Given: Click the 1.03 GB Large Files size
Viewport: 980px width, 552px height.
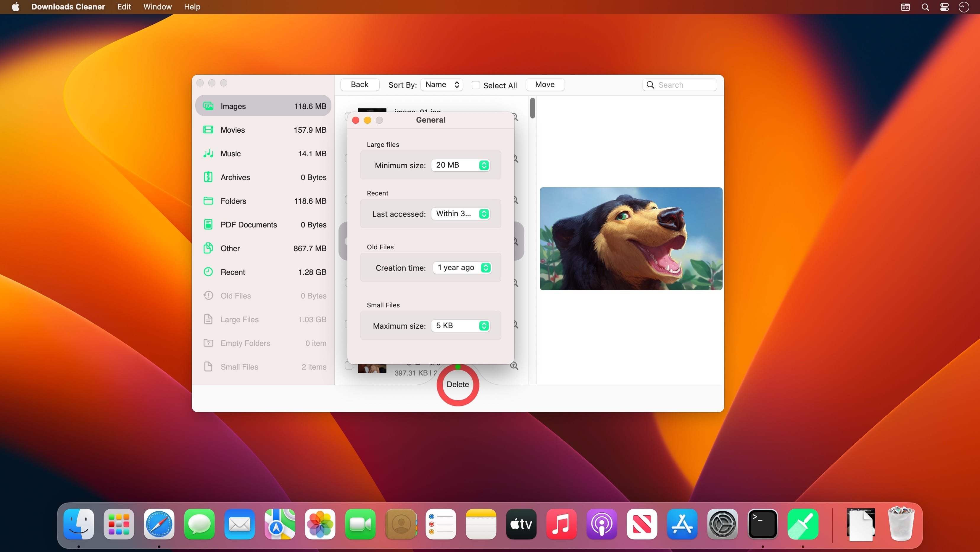Looking at the screenshot, I should (x=312, y=320).
